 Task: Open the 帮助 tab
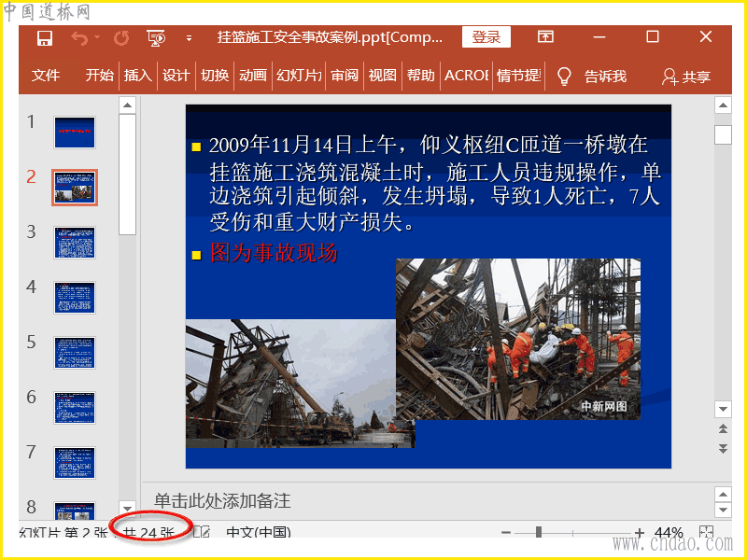(x=421, y=76)
